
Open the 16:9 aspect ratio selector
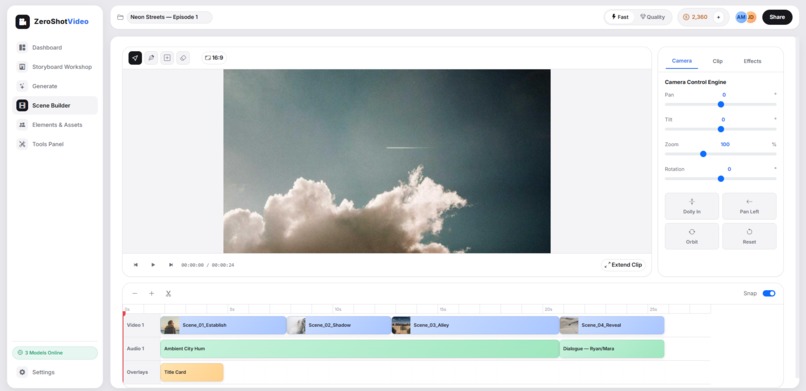pyautogui.click(x=214, y=58)
